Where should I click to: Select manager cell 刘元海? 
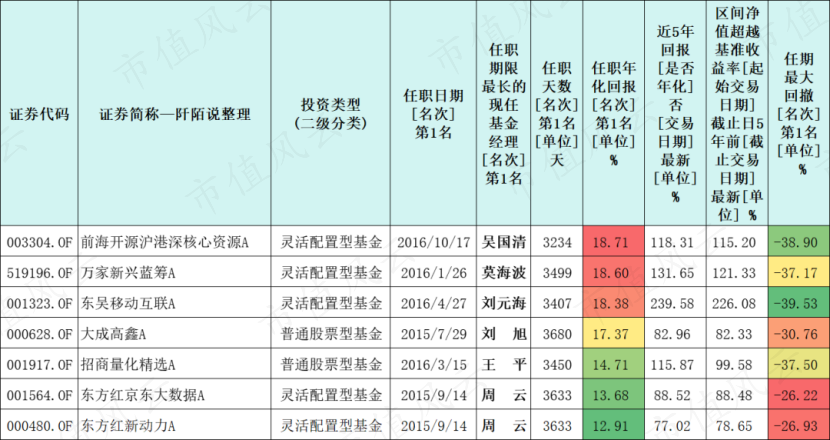point(503,303)
